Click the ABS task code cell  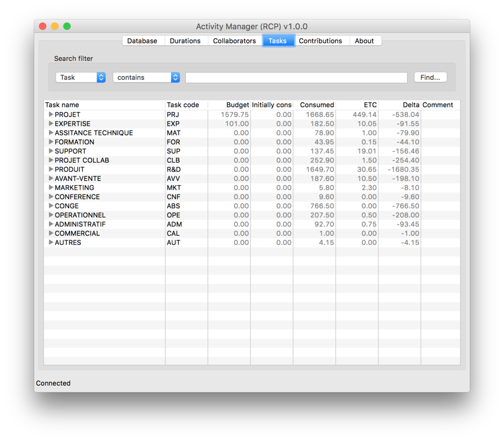(173, 206)
